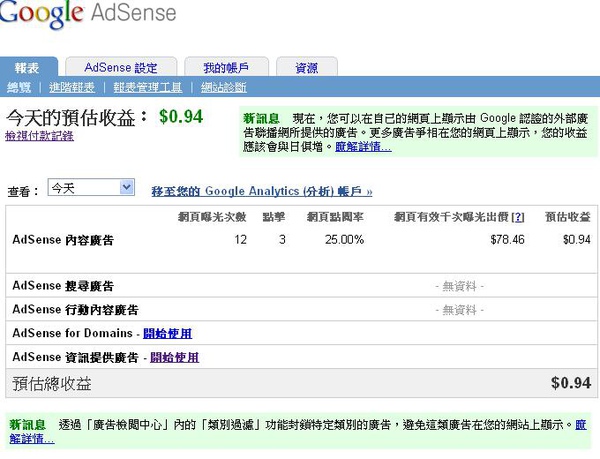Open 報表管理工具 sub-navigation link
The height and width of the screenshot is (459, 600).
pyautogui.click(x=148, y=88)
